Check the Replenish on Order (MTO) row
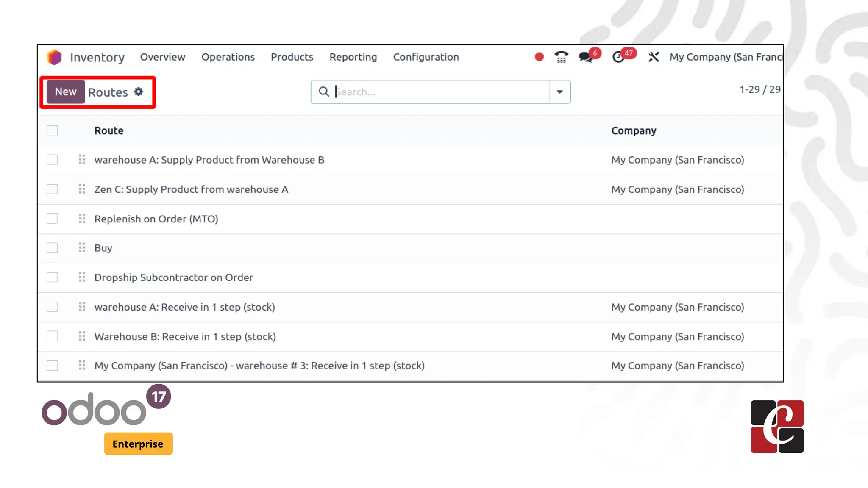Viewport: 868px width, 488px height. pos(52,219)
